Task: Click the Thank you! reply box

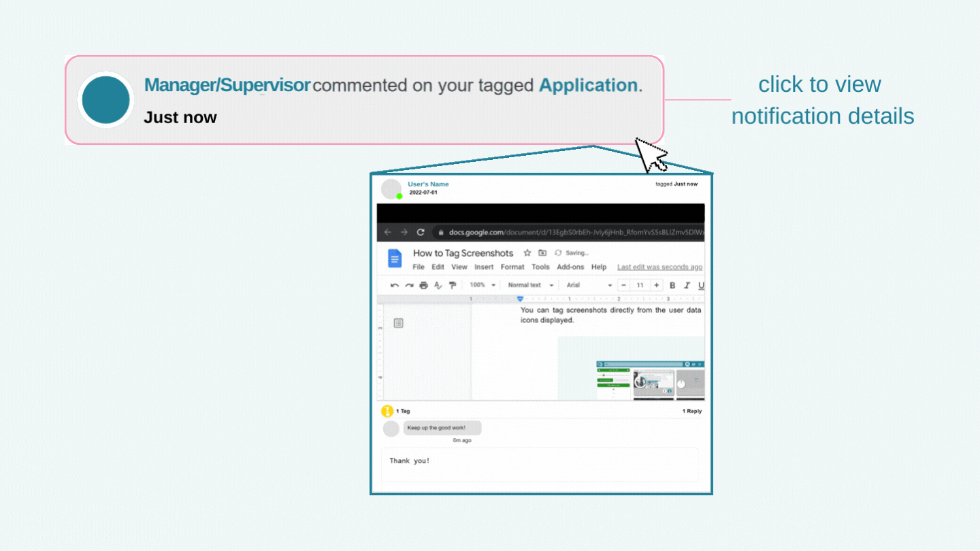Action: pos(540,464)
